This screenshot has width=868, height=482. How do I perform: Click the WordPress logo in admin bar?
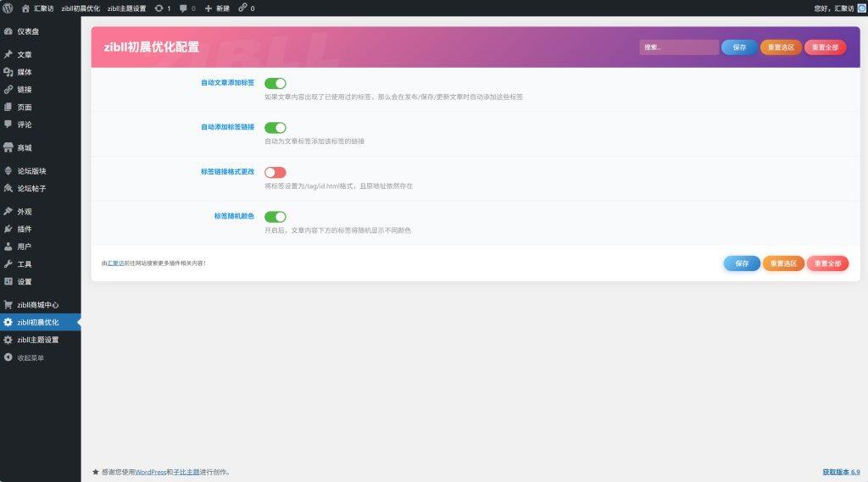(x=8, y=8)
